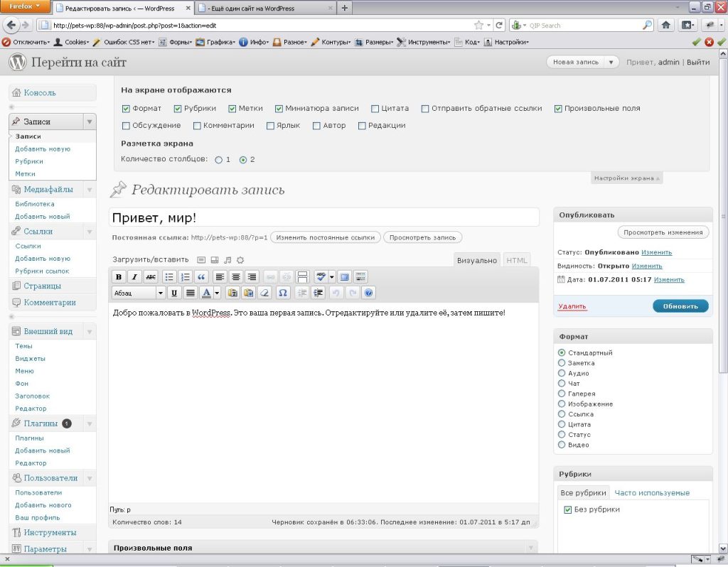This screenshot has height=567, width=728.
Task: Enable the Автор screen option
Action: pos(316,126)
